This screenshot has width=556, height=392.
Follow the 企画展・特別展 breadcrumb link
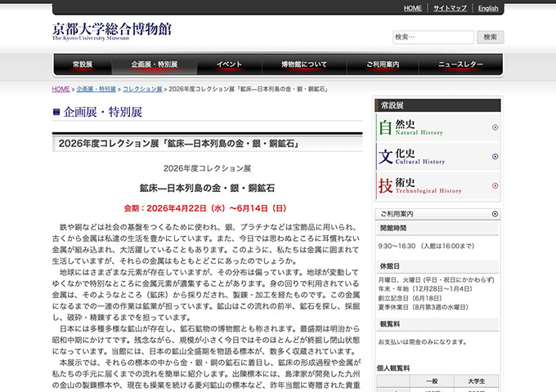[x=96, y=89]
